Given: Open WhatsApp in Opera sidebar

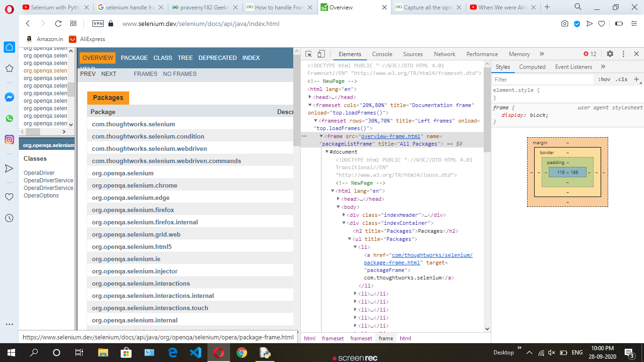Looking at the screenshot, I should (x=9, y=118).
